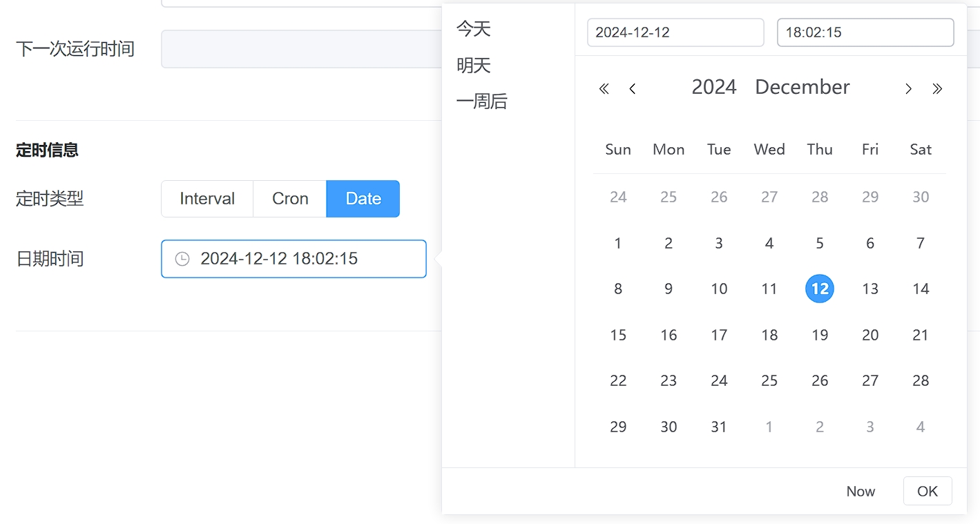Go to previous month arrow
Image resolution: width=980 pixels, height=524 pixels.
pyautogui.click(x=633, y=88)
